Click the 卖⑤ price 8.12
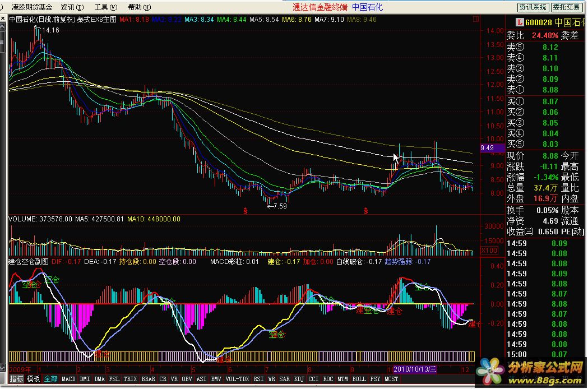The image size is (588, 389). (550, 47)
